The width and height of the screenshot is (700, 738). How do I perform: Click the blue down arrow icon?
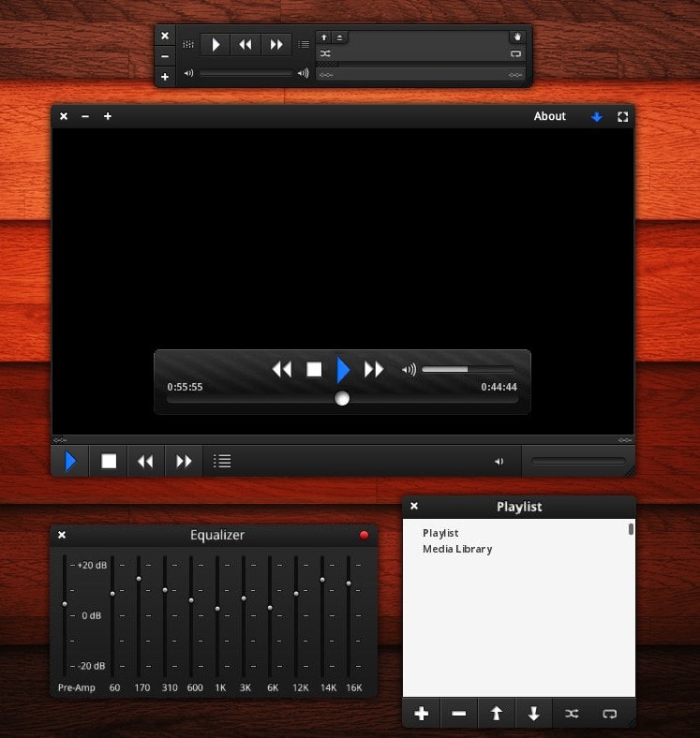pyautogui.click(x=596, y=117)
